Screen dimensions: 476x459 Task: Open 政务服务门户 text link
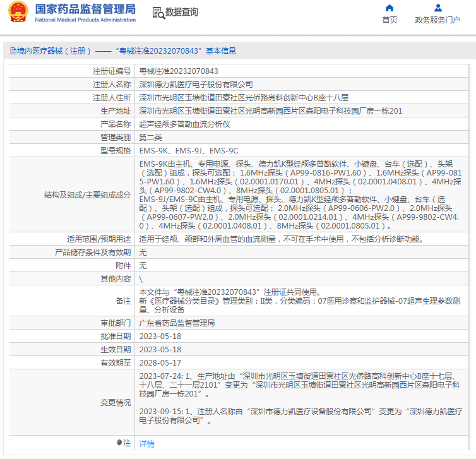point(437,20)
